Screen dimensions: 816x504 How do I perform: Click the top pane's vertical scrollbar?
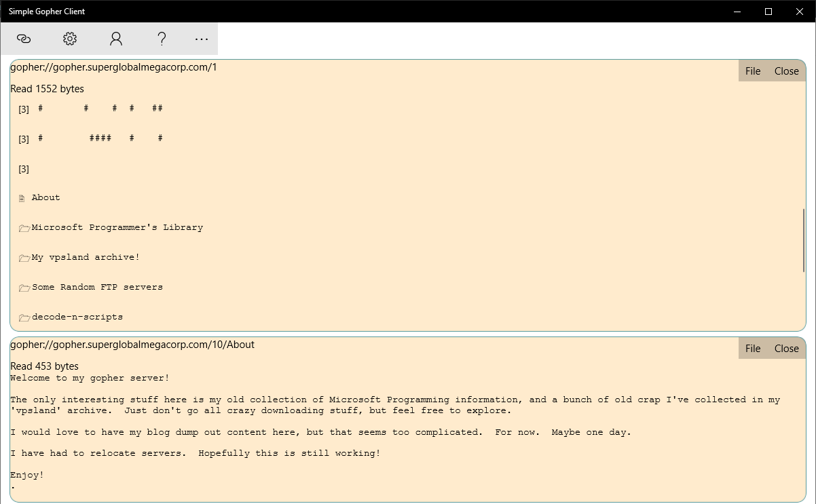(804, 241)
